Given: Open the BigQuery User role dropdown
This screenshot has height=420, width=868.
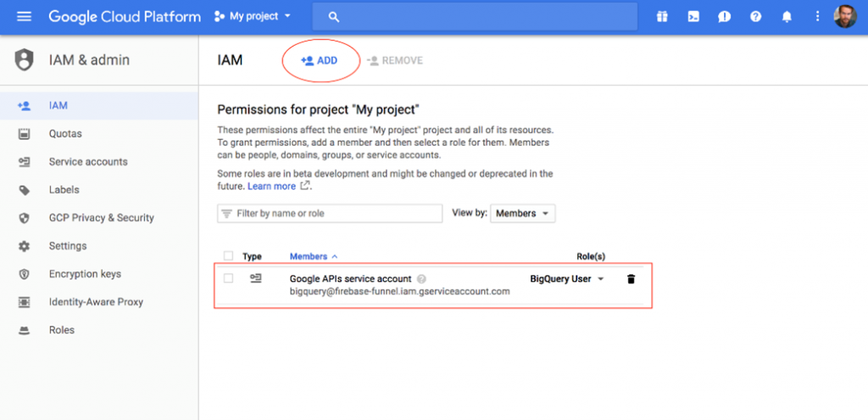Looking at the screenshot, I should pos(567,279).
